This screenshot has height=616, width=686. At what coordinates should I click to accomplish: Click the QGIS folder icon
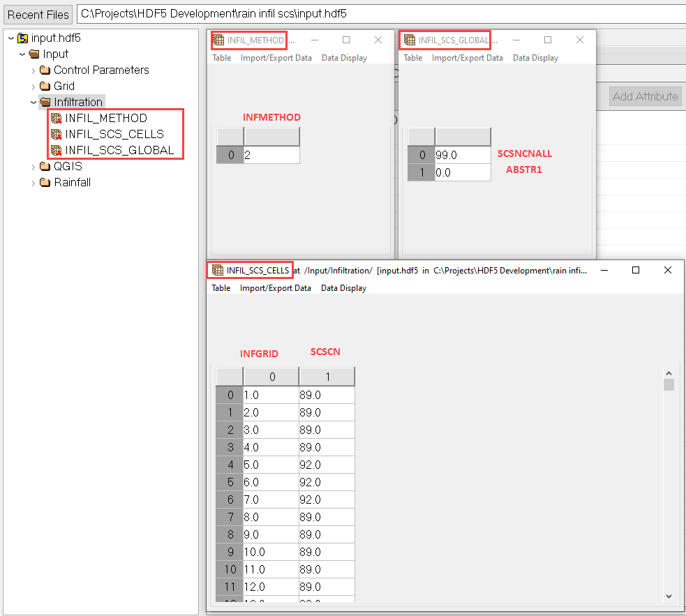click(x=45, y=167)
